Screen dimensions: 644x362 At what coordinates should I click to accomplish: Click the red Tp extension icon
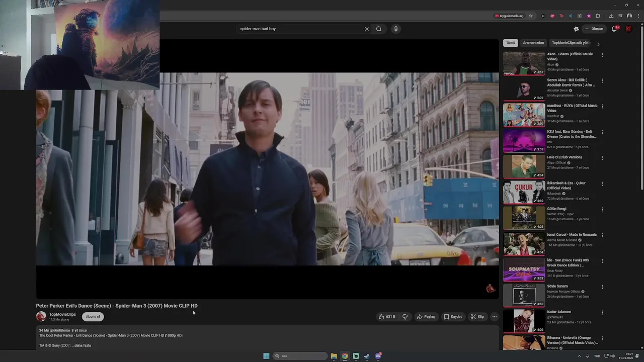(561, 16)
